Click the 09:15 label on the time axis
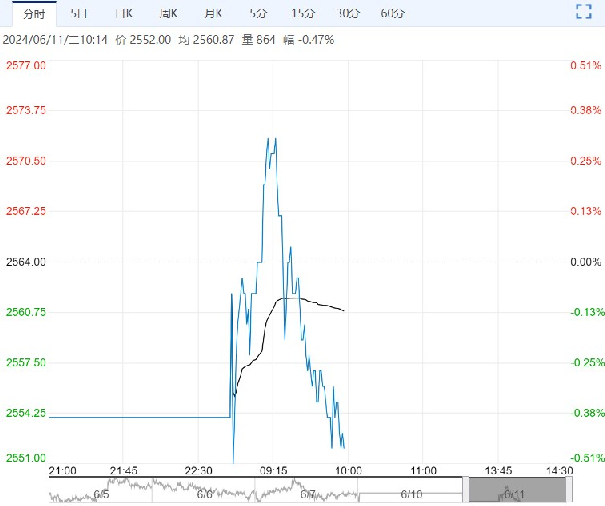 273,469
